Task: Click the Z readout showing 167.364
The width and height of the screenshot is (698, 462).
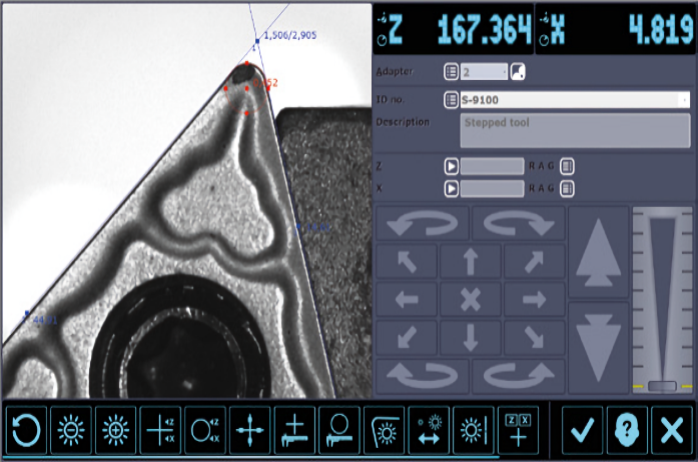Action: point(484,29)
